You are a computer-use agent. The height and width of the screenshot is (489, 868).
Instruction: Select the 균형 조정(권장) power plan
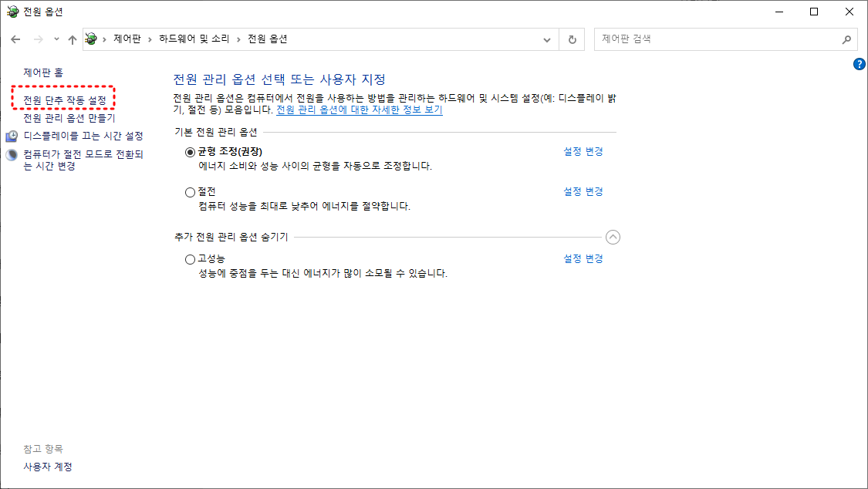click(x=190, y=151)
